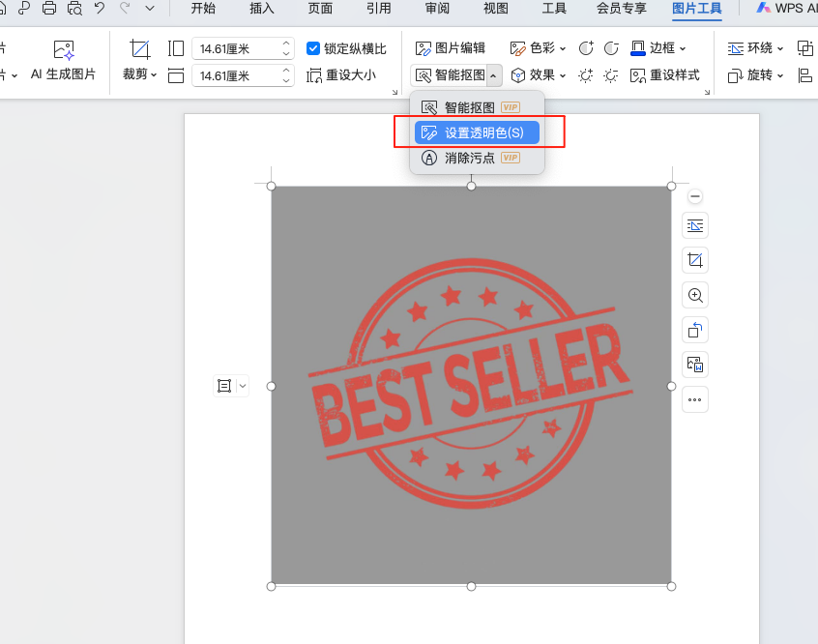
Task: Choose 消除污点 menu item
Action: (x=477, y=158)
